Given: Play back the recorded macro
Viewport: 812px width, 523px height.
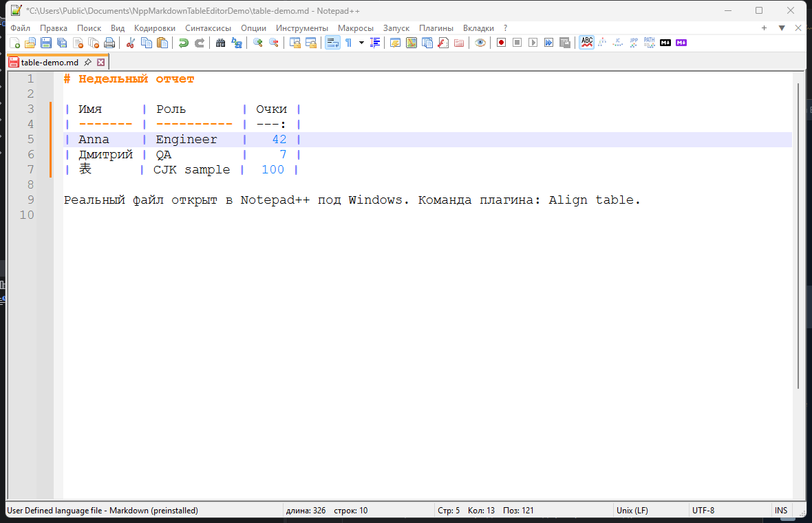Looking at the screenshot, I should click(533, 43).
